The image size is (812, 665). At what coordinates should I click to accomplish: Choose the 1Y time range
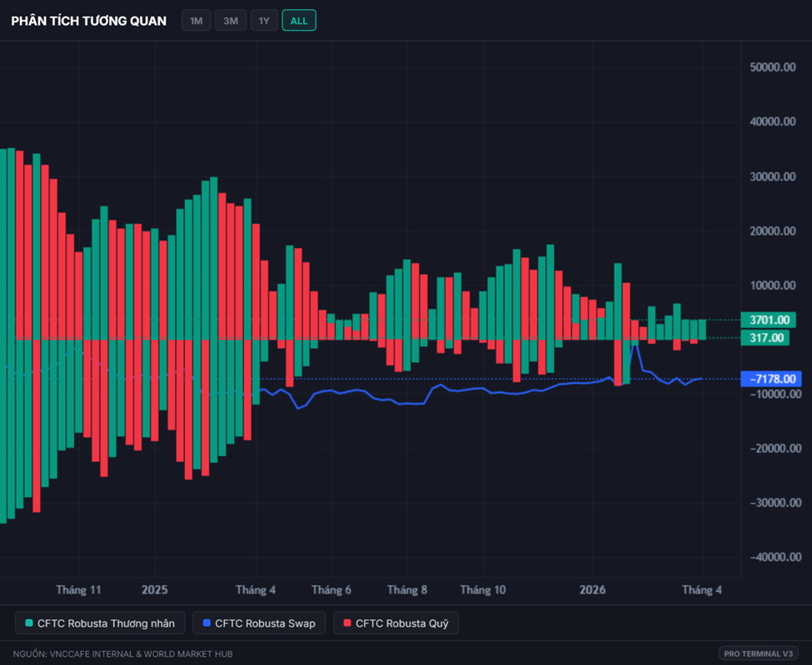coord(264,21)
